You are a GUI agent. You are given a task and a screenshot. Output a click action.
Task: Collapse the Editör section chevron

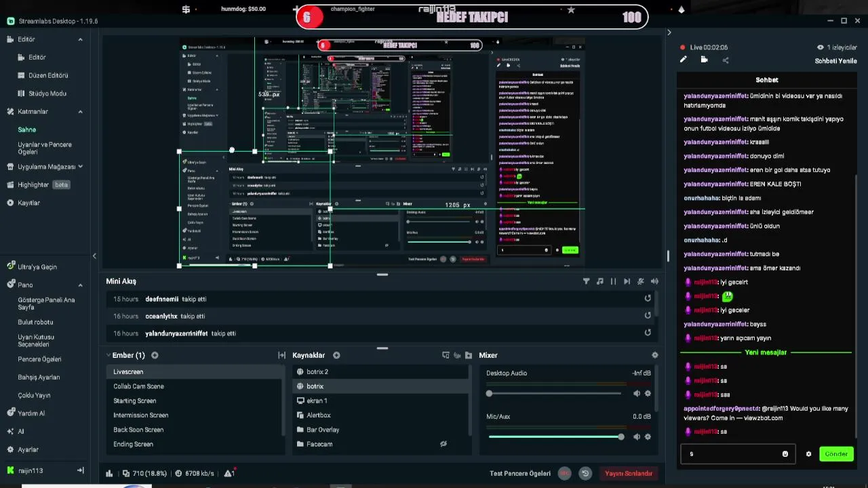pos(80,39)
